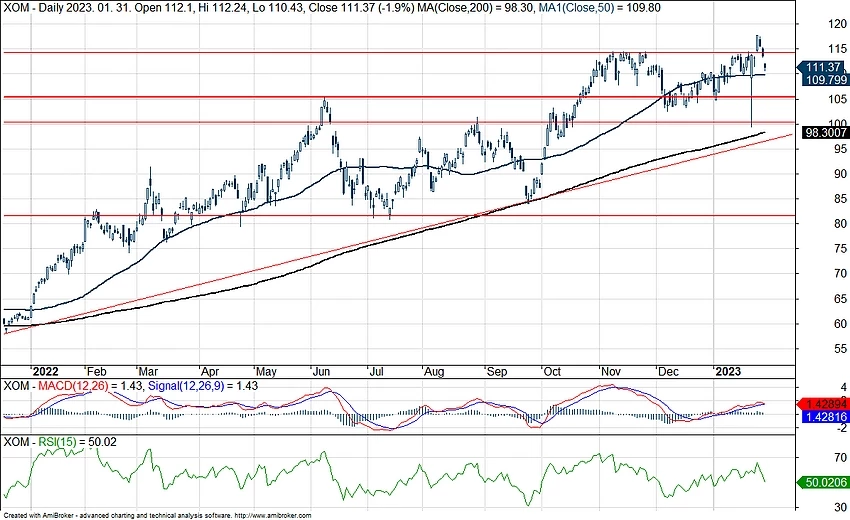Click the Mar month label on time axis
The height and width of the screenshot is (520, 850).
[148, 371]
